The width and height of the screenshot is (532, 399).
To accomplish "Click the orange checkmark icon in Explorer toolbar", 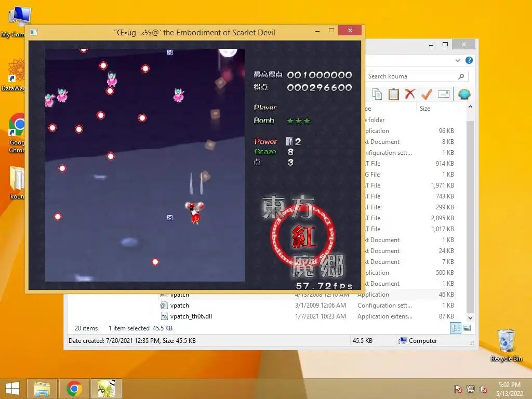I will coord(427,94).
